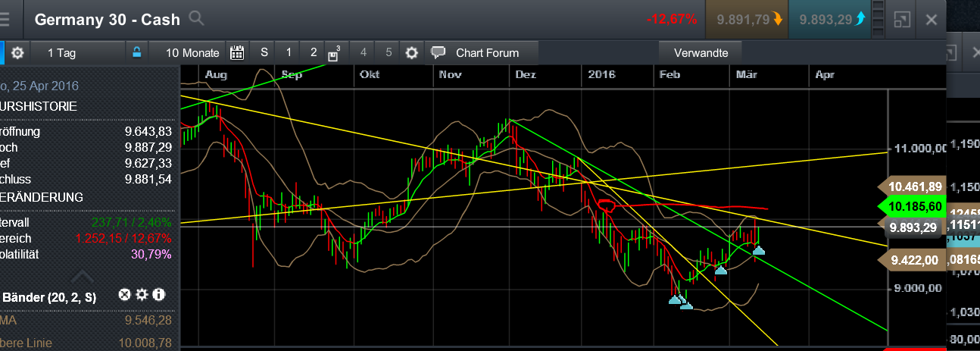Open the Verwandte related markets button
Viewport: 980px width, 351px height.
tap(701, 52)
